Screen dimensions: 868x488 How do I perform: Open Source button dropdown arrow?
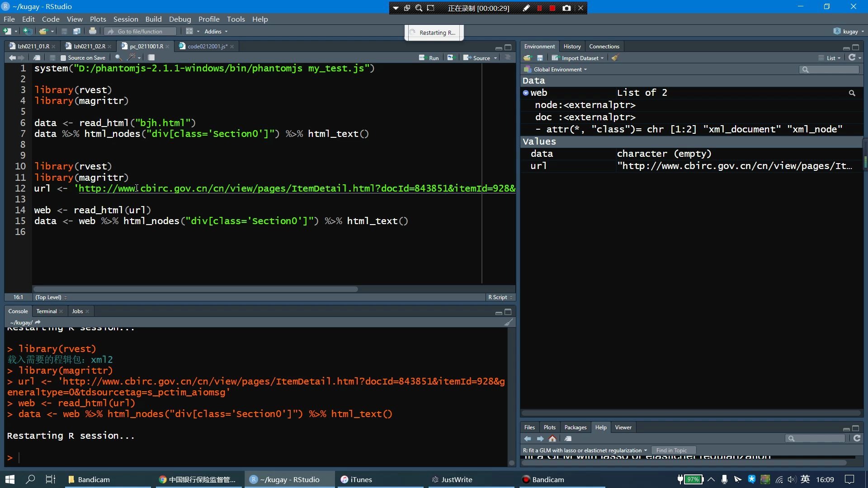tap(495, 58)
